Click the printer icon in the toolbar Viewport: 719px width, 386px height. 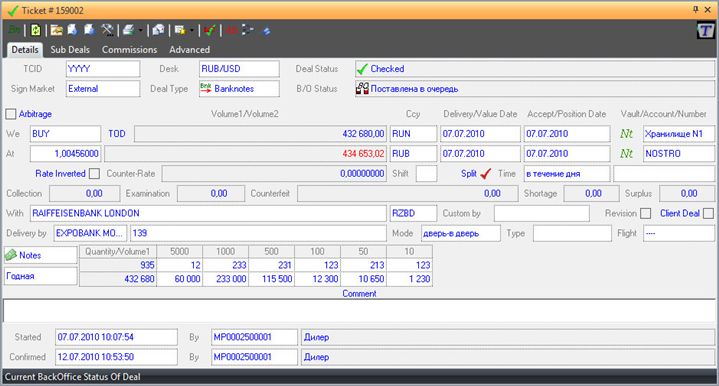coord(129,30)
